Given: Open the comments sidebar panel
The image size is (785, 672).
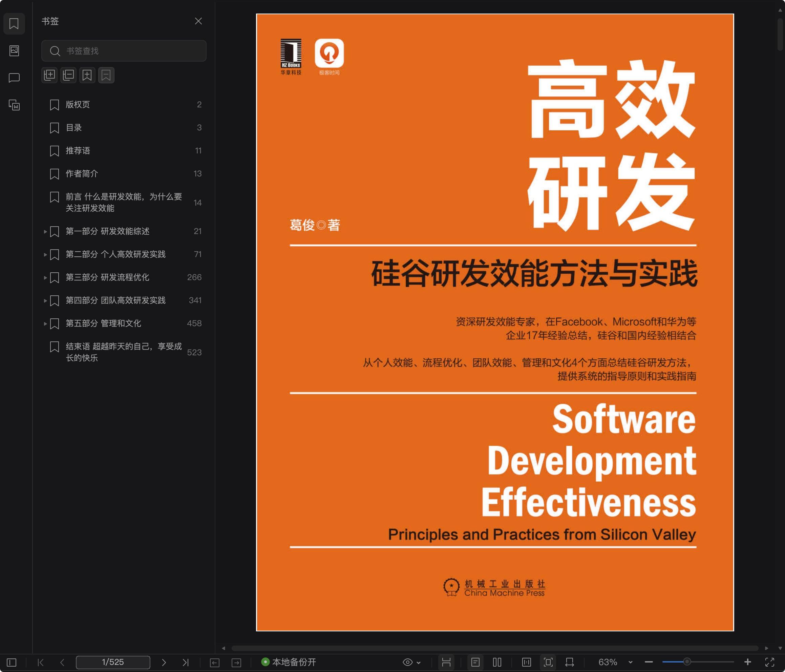Looking at the screenshot, I should 14,78.
